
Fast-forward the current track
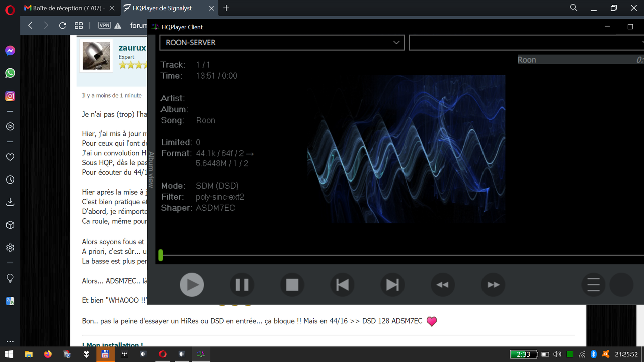[494, 285]
